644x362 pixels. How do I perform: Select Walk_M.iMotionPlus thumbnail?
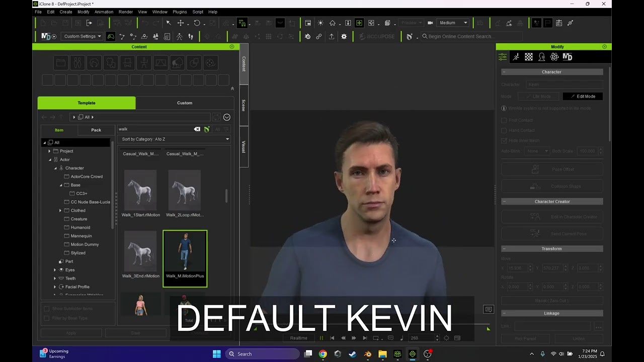(185, 258)
